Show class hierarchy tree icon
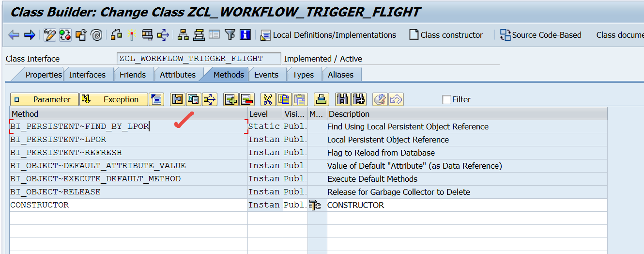This screenshot has width=644, height=254. 183,35
